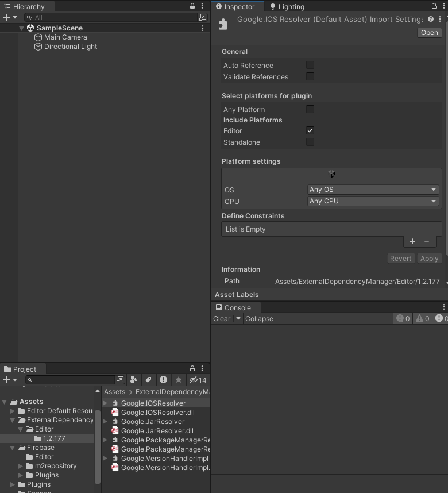
Task: Toggle console info messages filter
Action: pos(403,318)
